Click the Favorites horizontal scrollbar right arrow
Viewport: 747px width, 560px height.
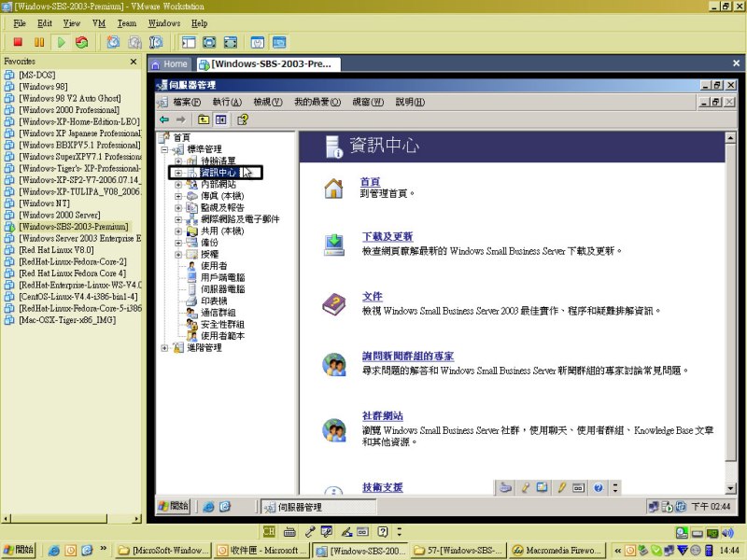click(x=137, y=519)
